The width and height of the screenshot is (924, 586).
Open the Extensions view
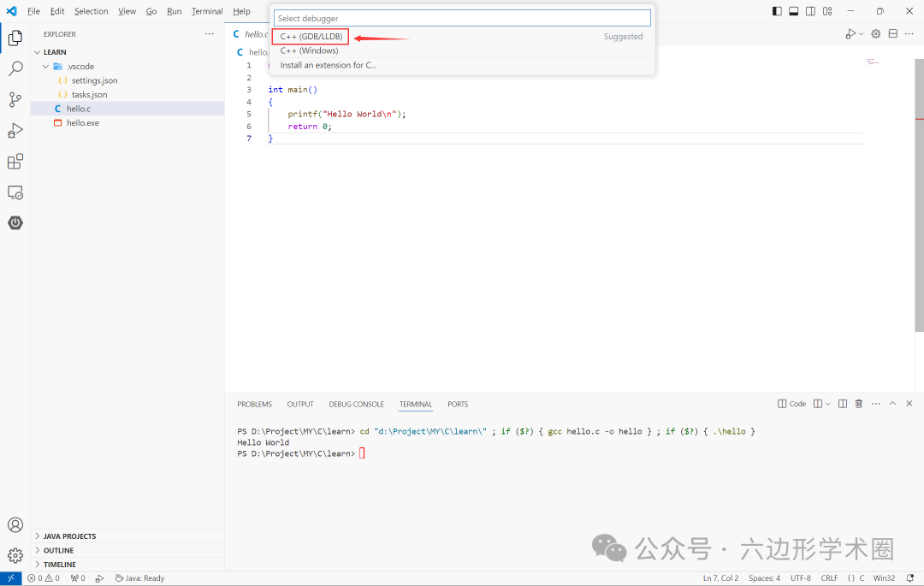pyautogui.click(x=15, y=161)
